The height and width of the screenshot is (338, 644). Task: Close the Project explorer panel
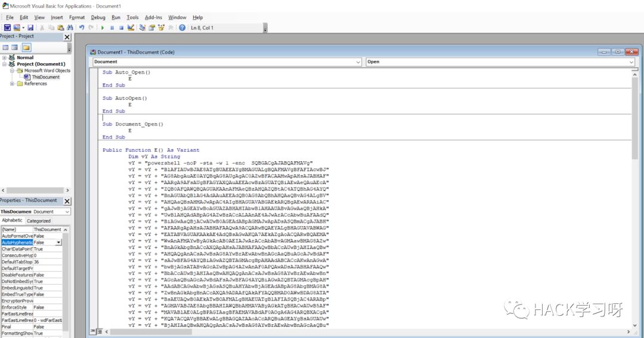point(67,37)
